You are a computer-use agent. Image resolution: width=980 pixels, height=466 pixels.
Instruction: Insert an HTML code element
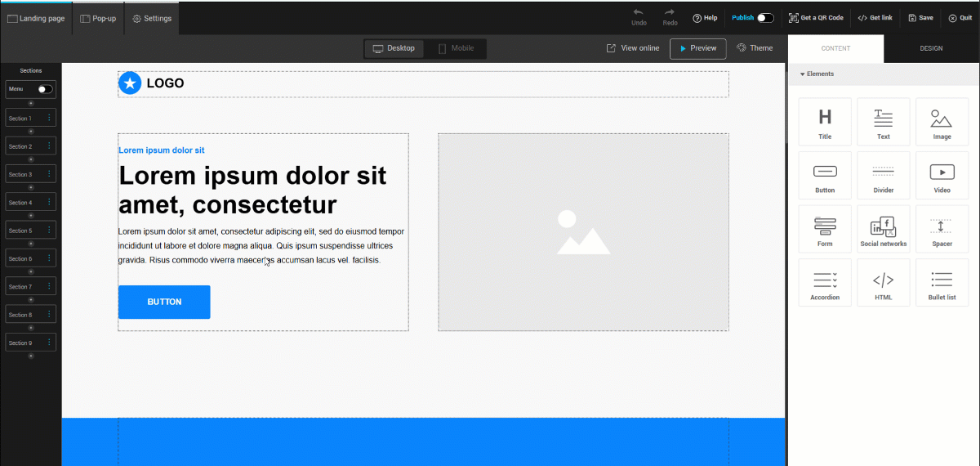[883, 283]
